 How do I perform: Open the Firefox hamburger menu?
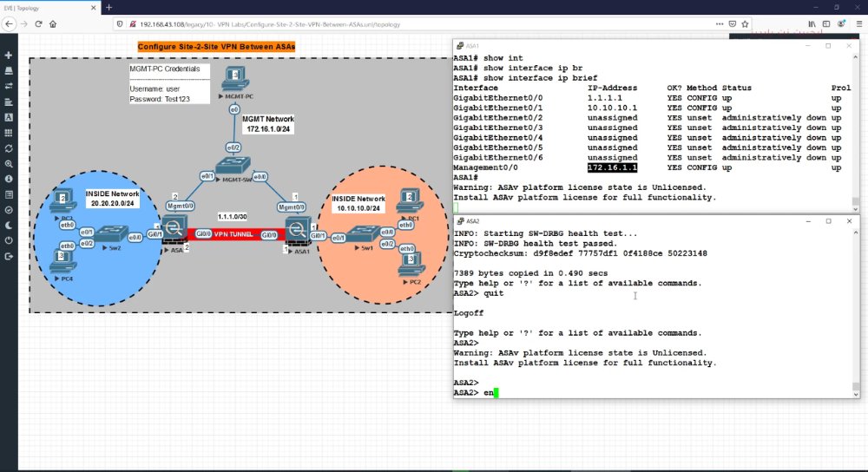pos(859,23)
